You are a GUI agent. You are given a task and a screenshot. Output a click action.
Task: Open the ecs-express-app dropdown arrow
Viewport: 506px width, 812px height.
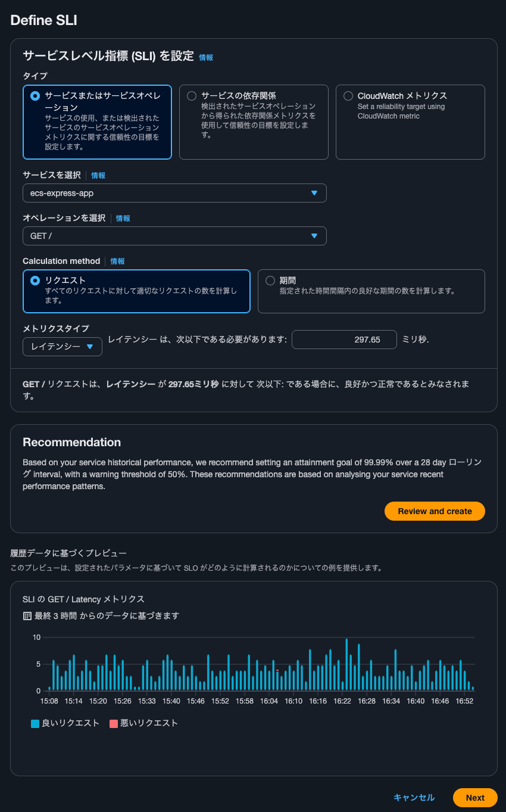(x=314, y=192)
